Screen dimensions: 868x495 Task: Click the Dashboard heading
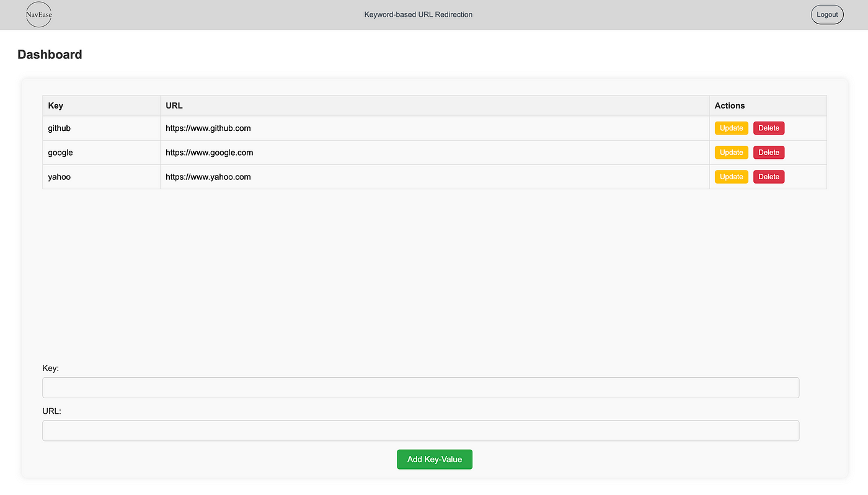click(x=50, y=55)
